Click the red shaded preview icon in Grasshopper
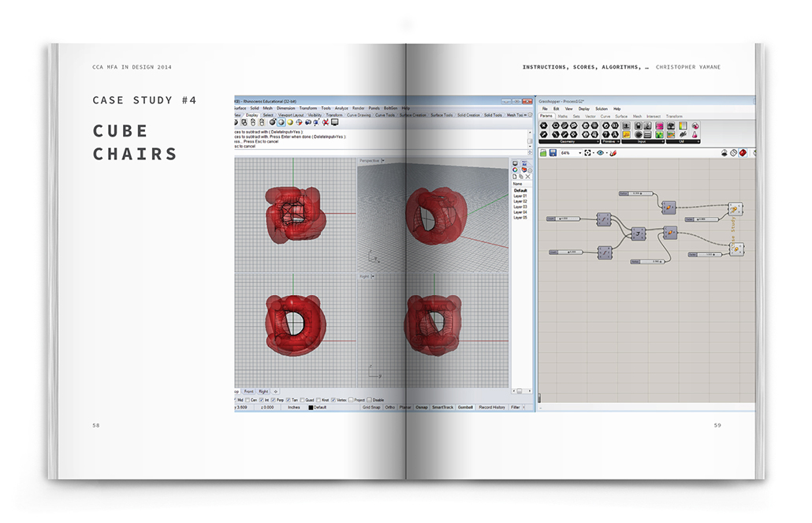 click(743, 153)
